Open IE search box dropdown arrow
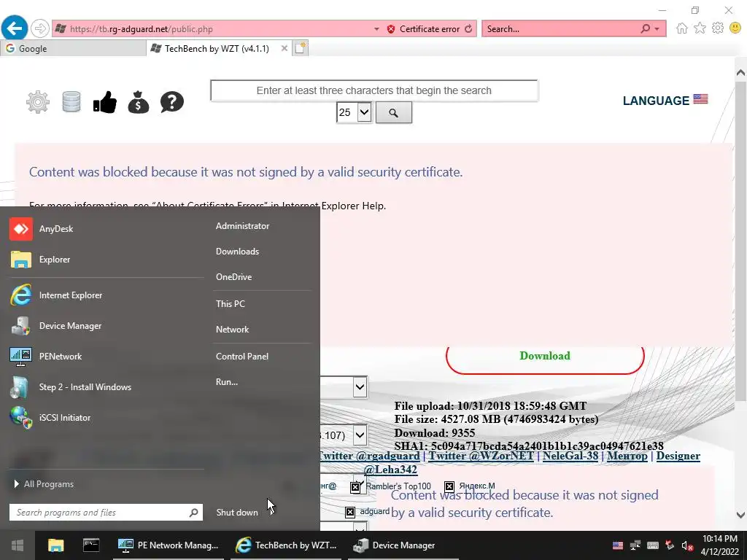Image resolution: width=747 pixels, height=560 pixels. point(657,29)
